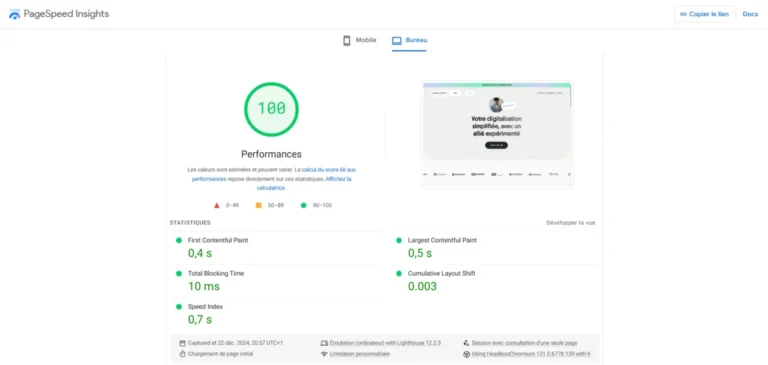Image resolution: width=768 pixels, height=365 pixels.
Task: Click the Total Blocking Time label
Action: (x=216, y=273)
